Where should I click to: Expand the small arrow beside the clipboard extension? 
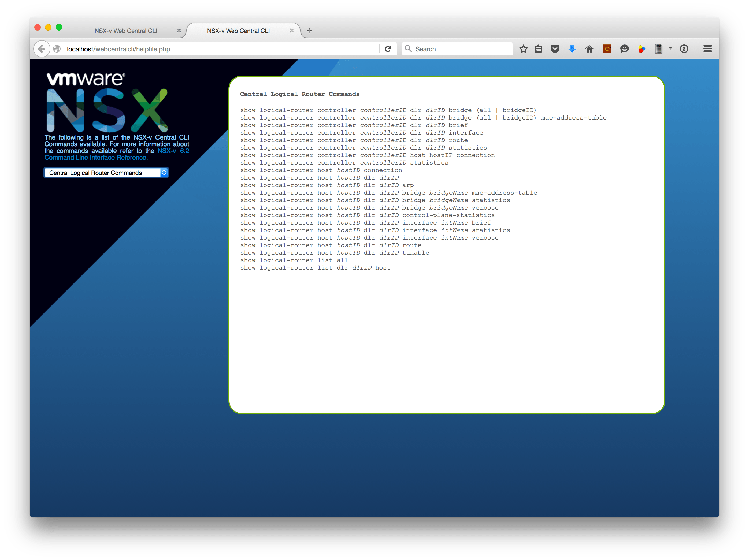point(670,48)
